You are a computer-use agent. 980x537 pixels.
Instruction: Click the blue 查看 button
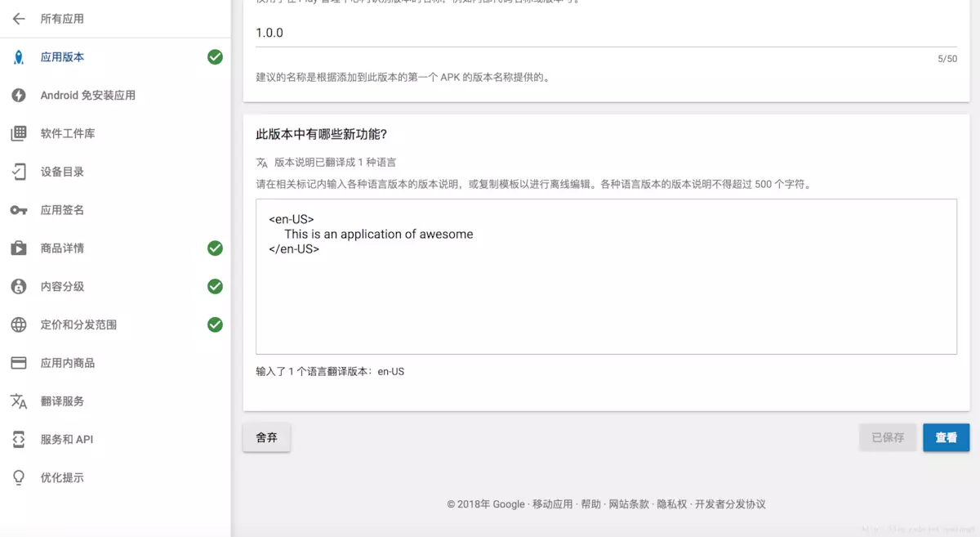[x=946, y=437]
